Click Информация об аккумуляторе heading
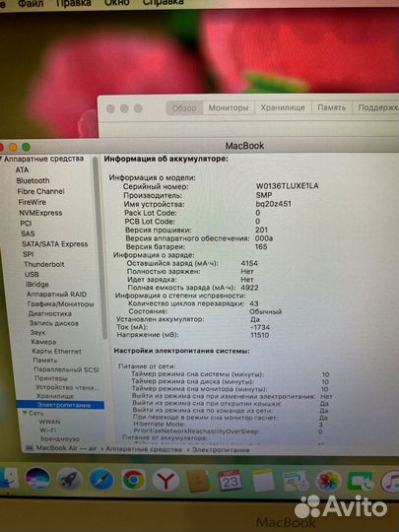The height and width of the screenshot is (532, 399). (x=166, y=159)
